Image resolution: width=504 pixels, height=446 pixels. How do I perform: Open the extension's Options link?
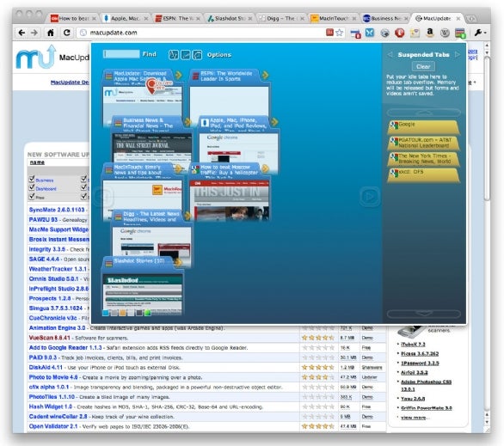coord(219,55)
